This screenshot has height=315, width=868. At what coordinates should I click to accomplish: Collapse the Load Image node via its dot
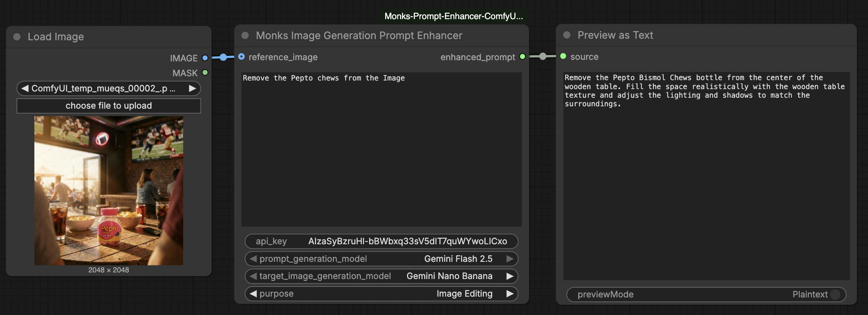pyautogui.click(x=17, y=37)
